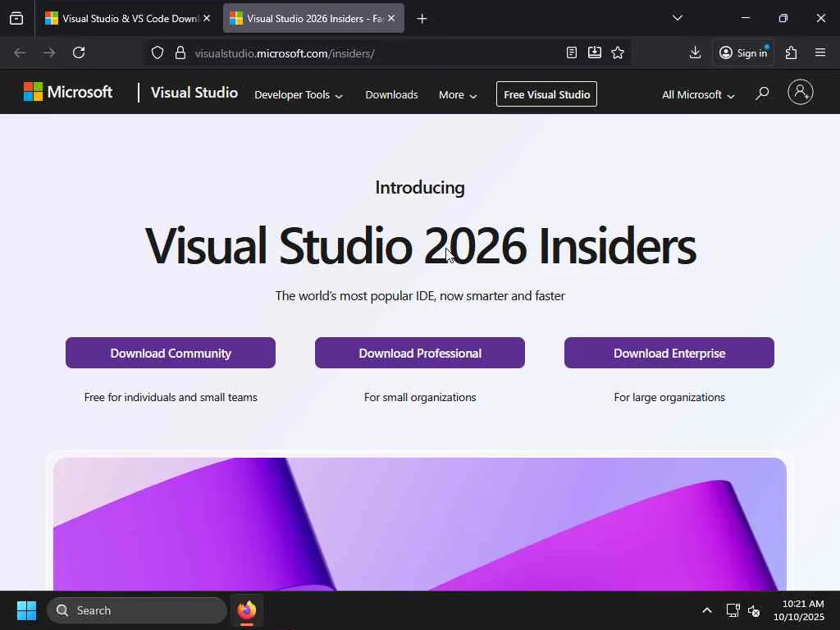840x630 pixels.
Task: Click the browser Back arrow
Action: click(x=20, y=52)
